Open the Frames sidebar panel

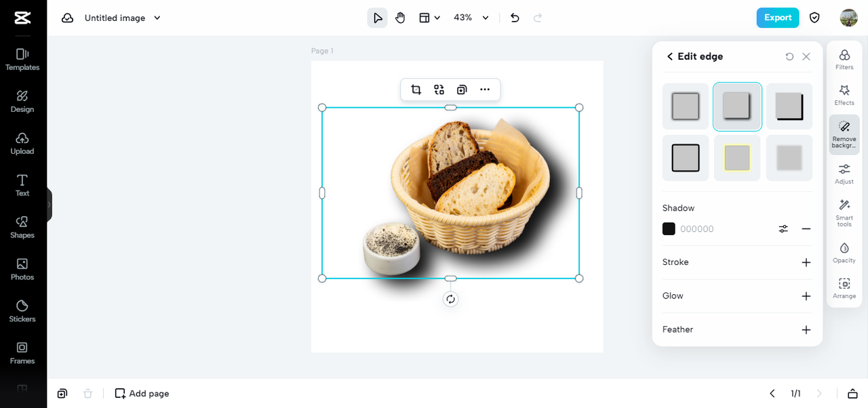[22, 353]
